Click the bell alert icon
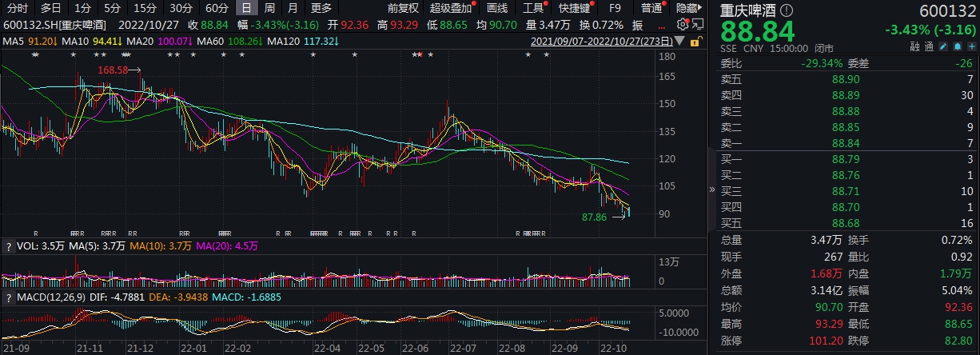 (x=958, y=47)
